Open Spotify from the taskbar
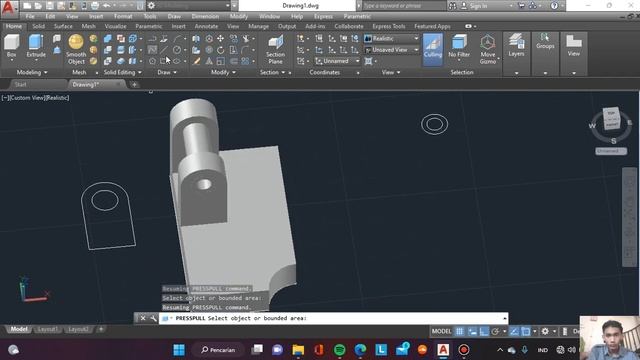 click(x=340, y=350)
